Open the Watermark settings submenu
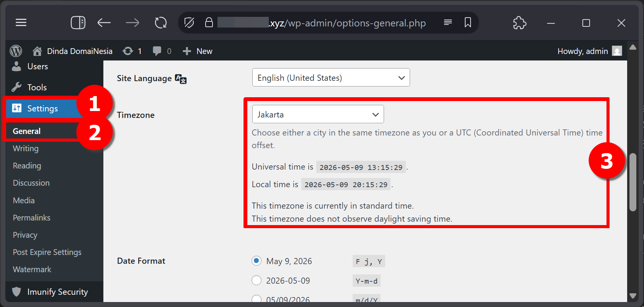 pyautogui.click(x=32, y=269)
